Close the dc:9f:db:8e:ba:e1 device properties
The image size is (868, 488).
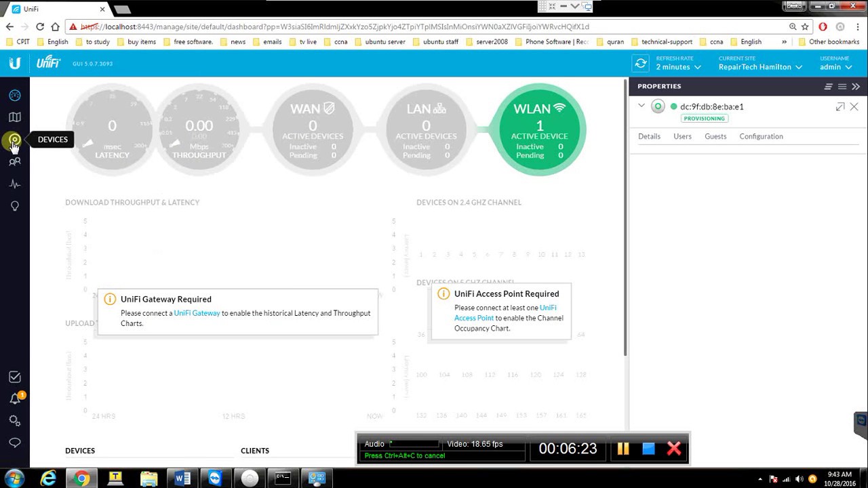[854, 106]
